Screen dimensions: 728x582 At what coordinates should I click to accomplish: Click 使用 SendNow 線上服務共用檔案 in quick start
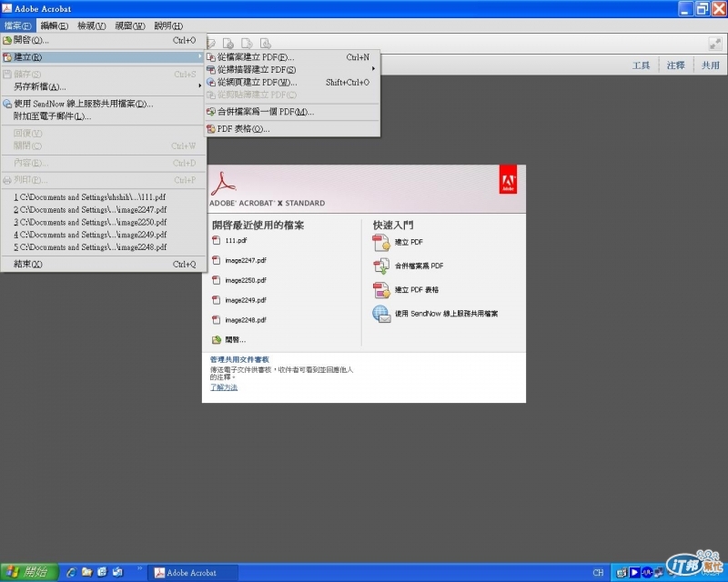(x=446, y=315)
